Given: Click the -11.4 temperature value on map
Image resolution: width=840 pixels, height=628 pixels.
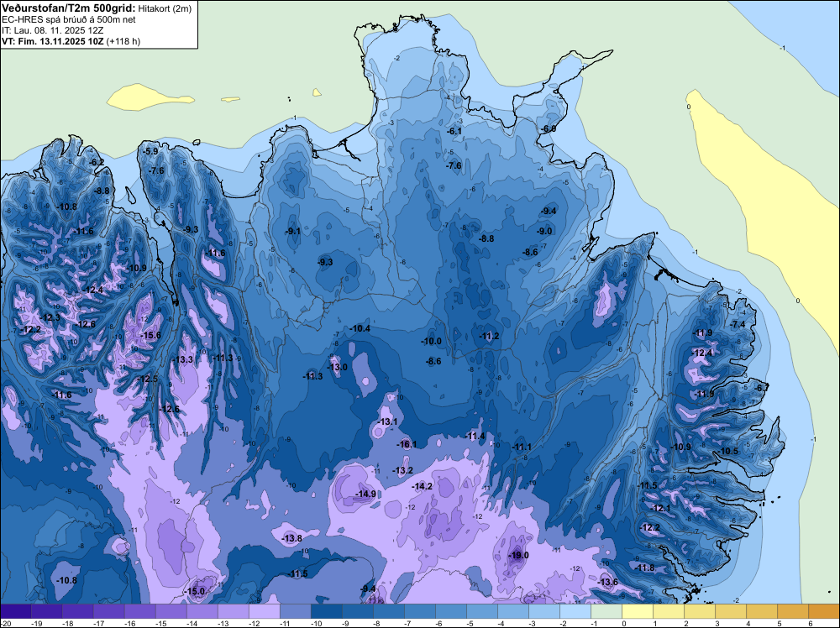Looking at the screenshot, I should point(475,437).
